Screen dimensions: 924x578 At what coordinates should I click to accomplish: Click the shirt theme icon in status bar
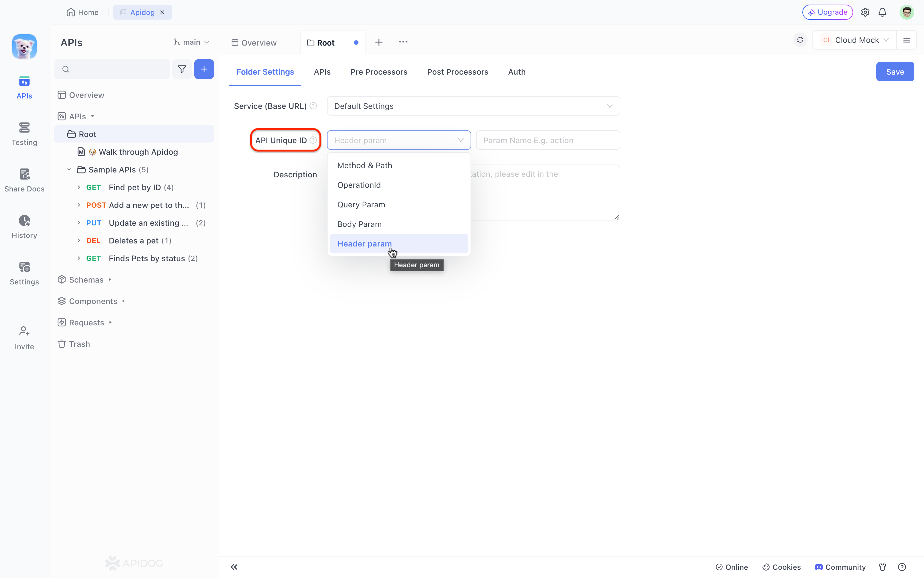click(882, 567)
